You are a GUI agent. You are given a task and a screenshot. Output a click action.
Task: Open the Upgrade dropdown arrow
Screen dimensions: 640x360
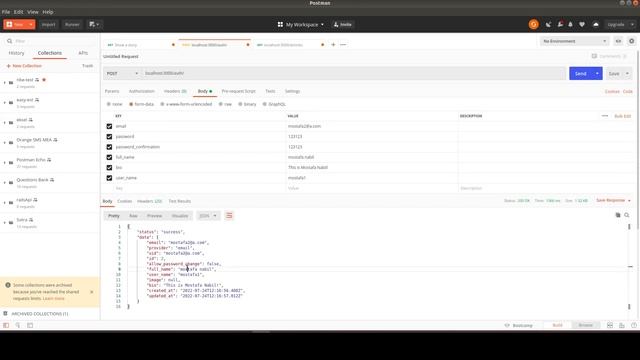pyautogui.click(x=632, y=24)
